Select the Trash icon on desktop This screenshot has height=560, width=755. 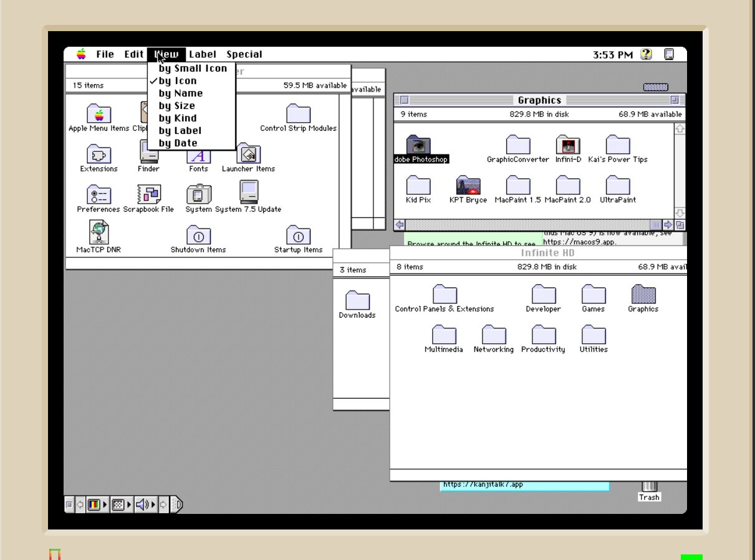[x=649, y=486]
